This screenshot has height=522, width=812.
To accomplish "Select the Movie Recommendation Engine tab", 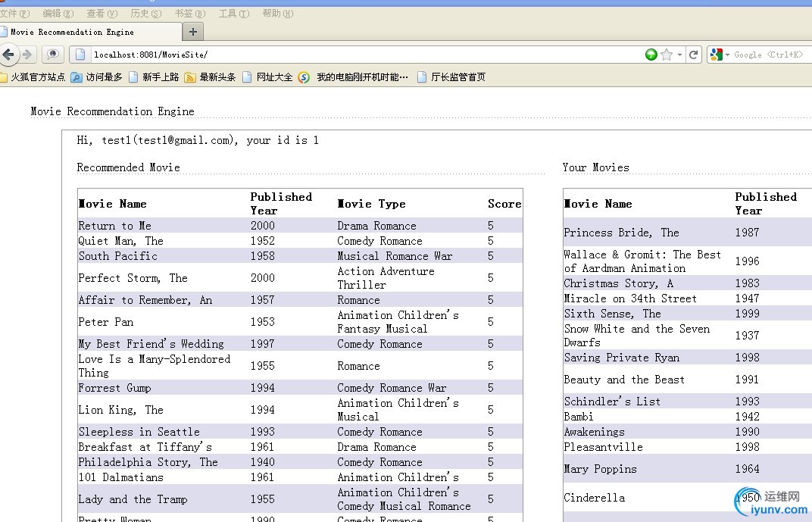I will click(91, 32).
